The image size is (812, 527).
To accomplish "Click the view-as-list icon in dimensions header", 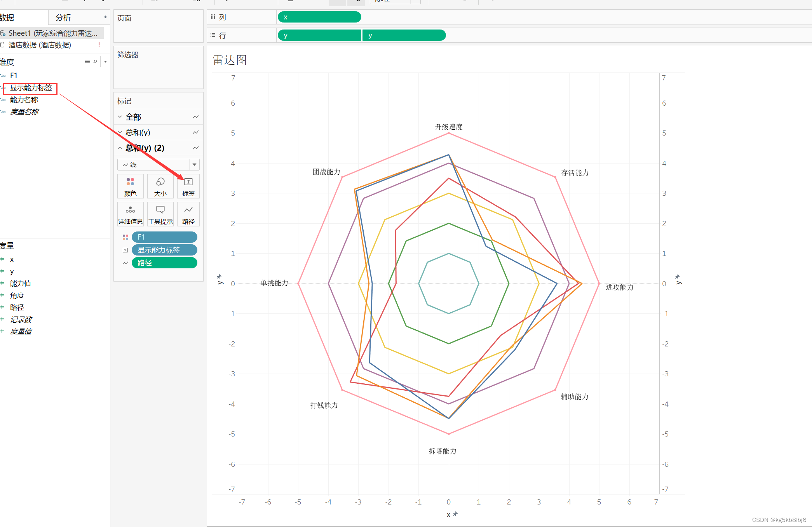I will click(87, 61).
